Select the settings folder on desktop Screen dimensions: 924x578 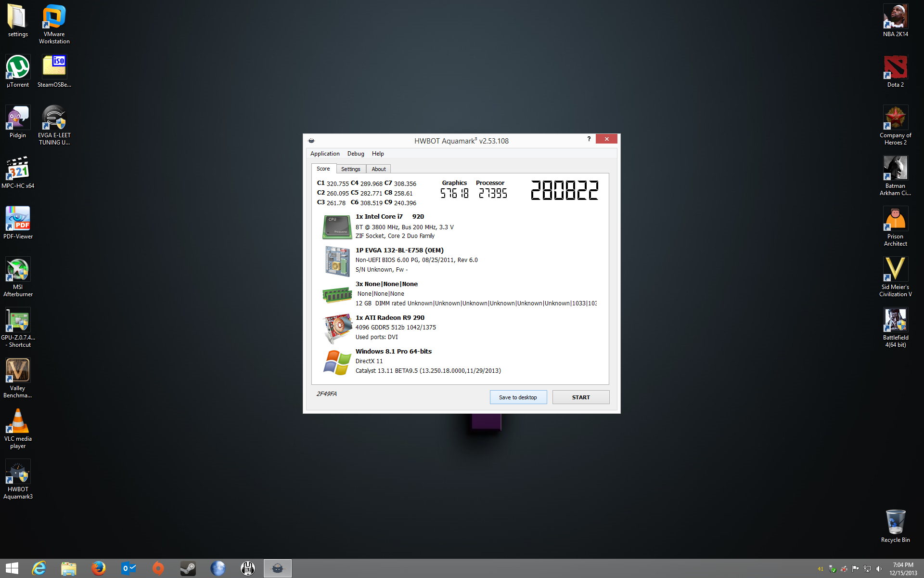click(18, 20)
